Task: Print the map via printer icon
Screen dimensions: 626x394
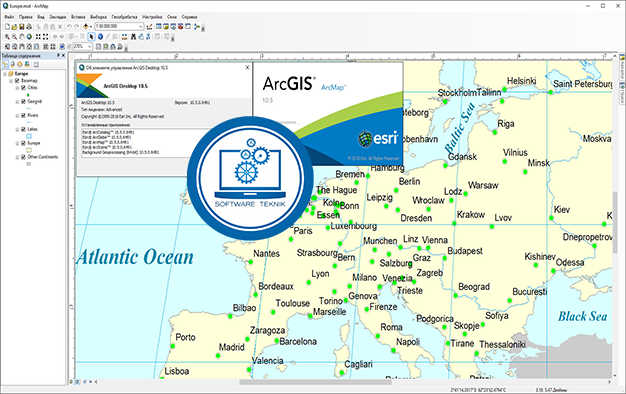Action: pyautogui.click(x=29, y=27)
